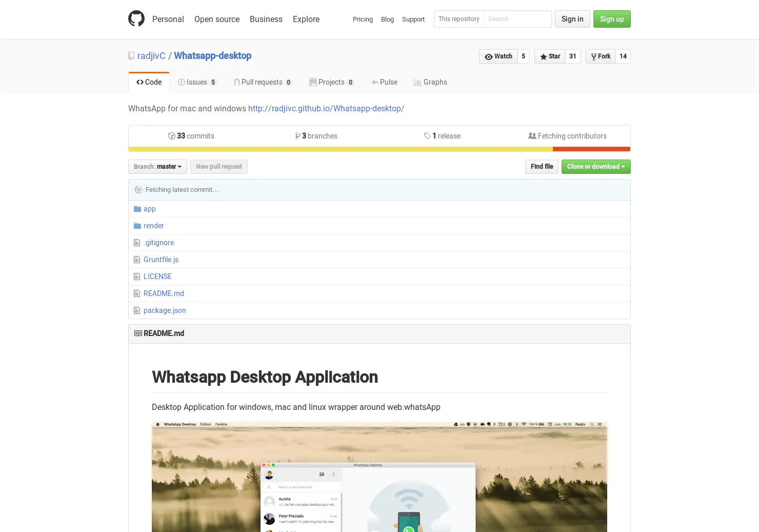
Task: Switch to the Pulse tab
Action: 384,82
